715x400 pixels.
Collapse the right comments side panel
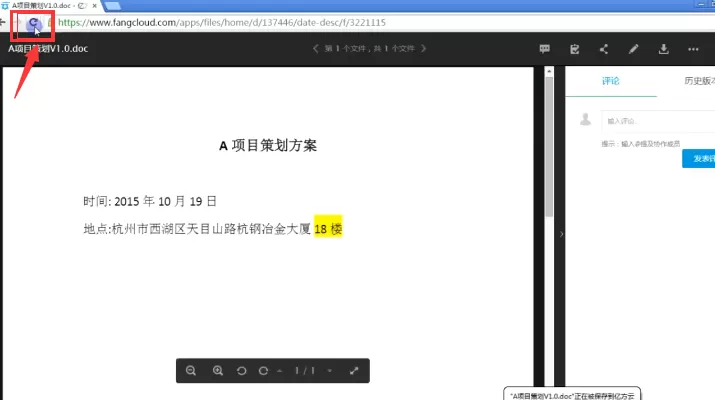pyautogui.click(x=561, y=234)
